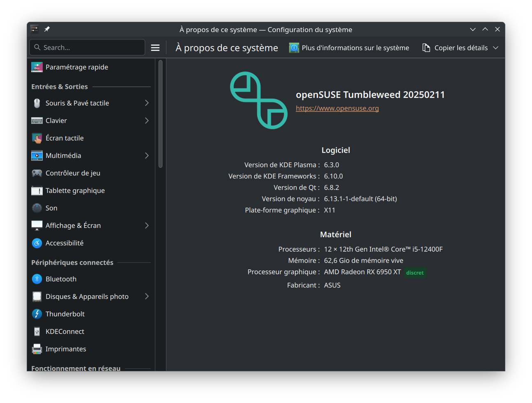Viewport: 532px width, 403px height.
Task: Click Qt version value 6.8.2
Action: 332,188
